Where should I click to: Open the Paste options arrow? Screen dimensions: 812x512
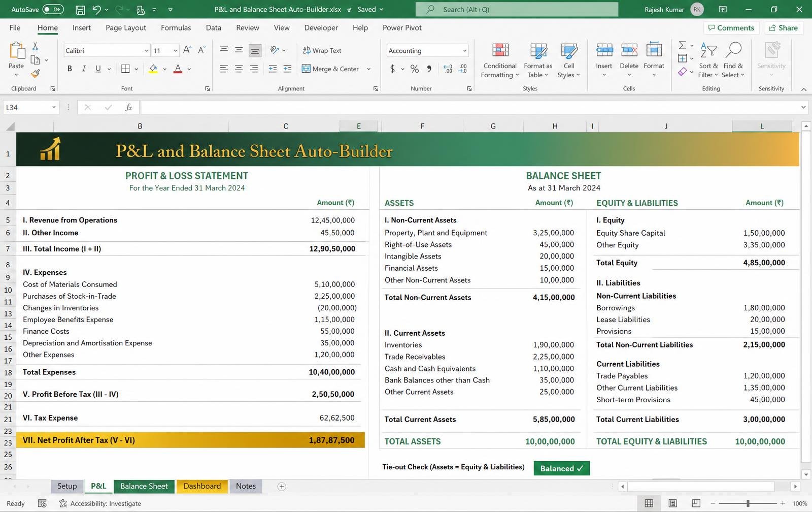click(x=16, y=75)
